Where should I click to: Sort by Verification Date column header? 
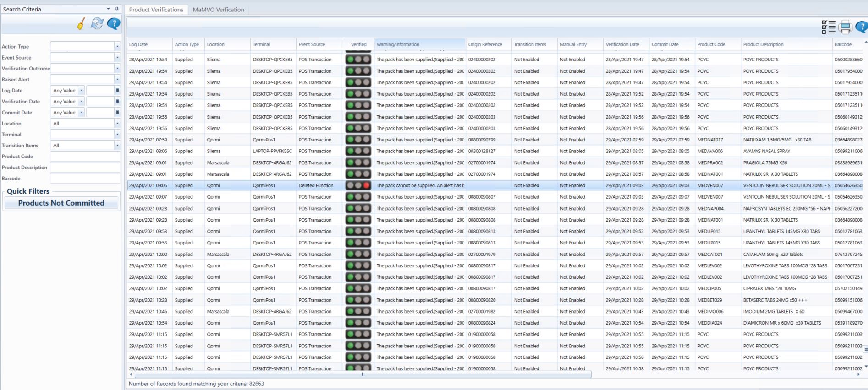click(x=626, y=44)
